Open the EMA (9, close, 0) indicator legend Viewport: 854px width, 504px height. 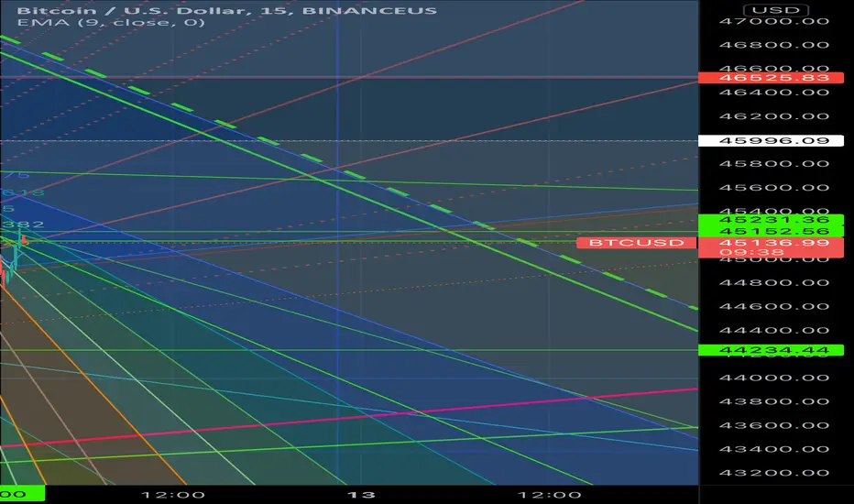[x=111, y=22]
